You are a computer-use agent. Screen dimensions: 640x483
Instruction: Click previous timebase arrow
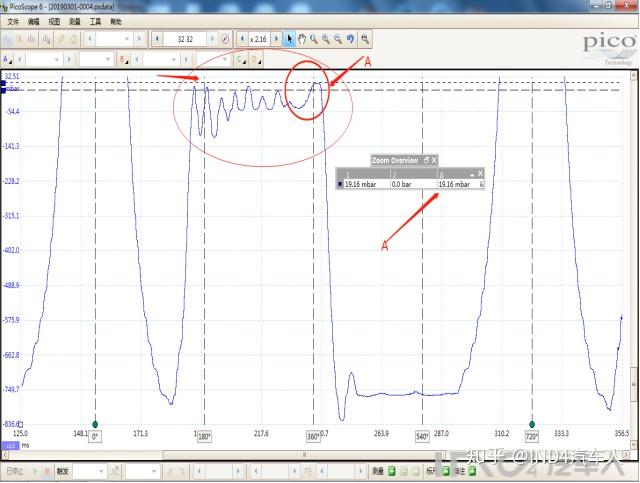[x=90, y=39]
